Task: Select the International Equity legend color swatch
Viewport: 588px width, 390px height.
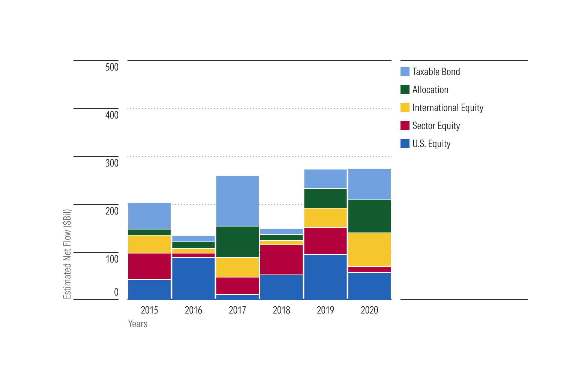Action: tap(405, 107)
